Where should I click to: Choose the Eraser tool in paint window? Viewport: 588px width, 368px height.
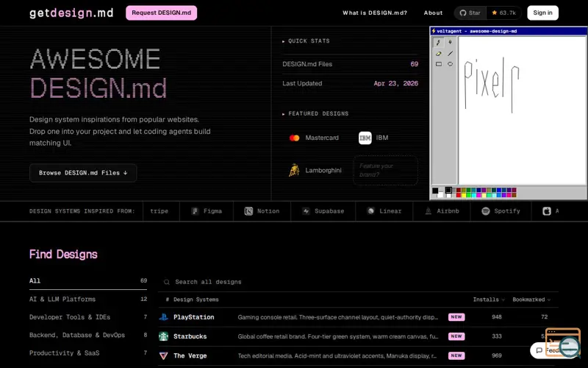[438, 53]
